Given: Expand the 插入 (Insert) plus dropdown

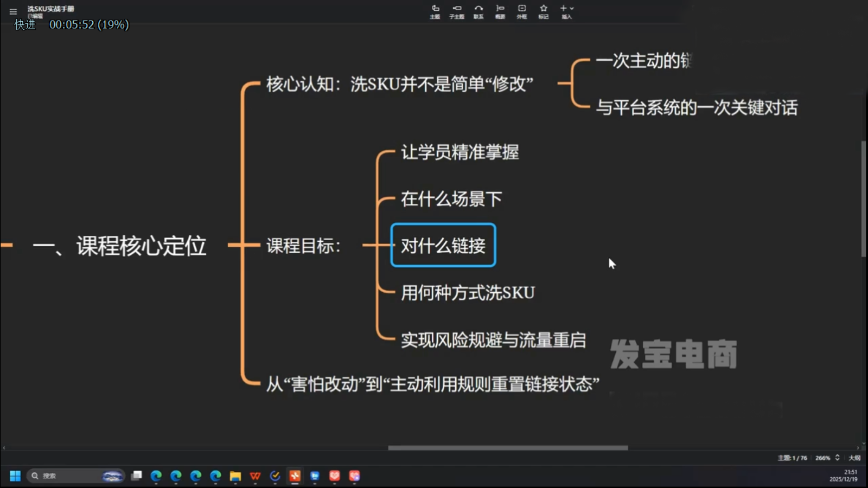Looking at the screenshot, I should tap(567, 11).
